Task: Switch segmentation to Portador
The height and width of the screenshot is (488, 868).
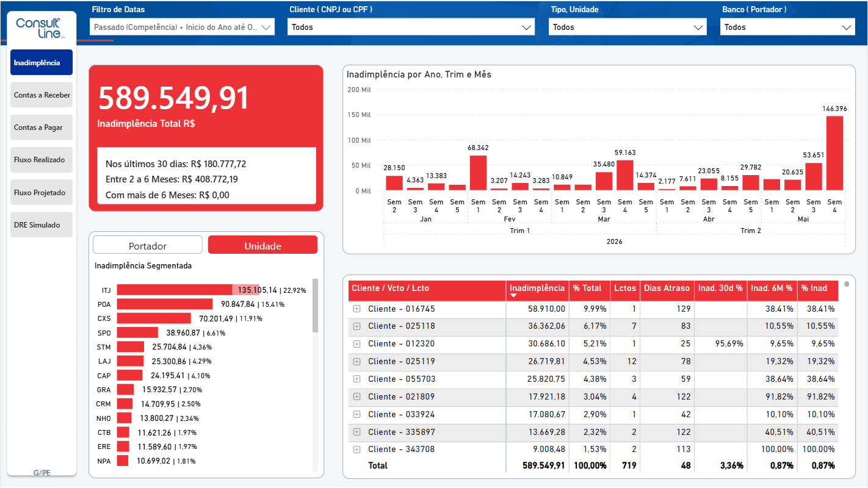Action: click(x=148, y=245)
